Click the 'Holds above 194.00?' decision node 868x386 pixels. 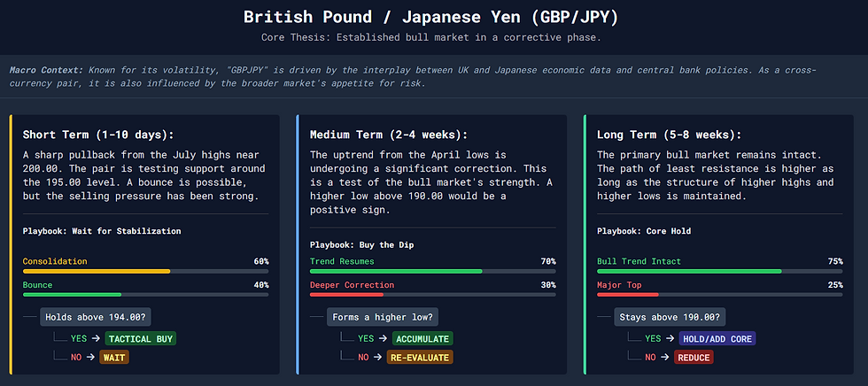(x=96, y=317)
